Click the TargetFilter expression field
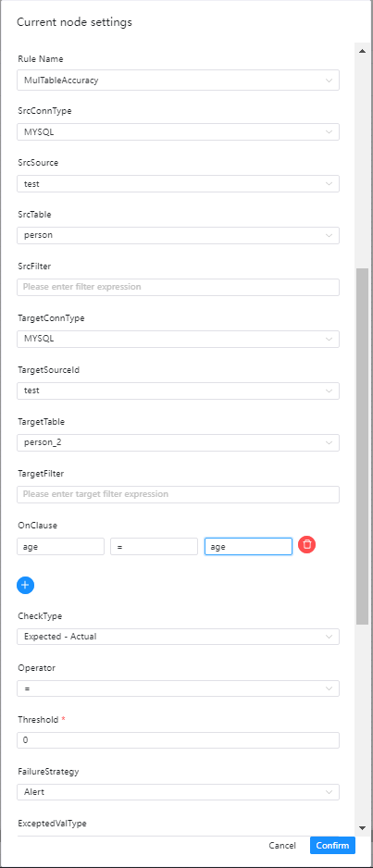Image resolution: width=373 pixels, height=868 pixels. point(178,494)
